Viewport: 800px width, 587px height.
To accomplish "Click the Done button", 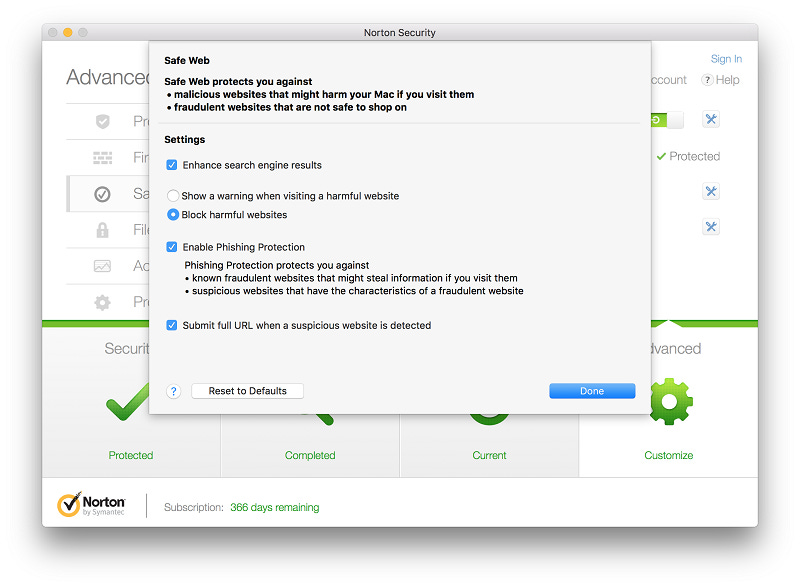I will pos(592,391).
